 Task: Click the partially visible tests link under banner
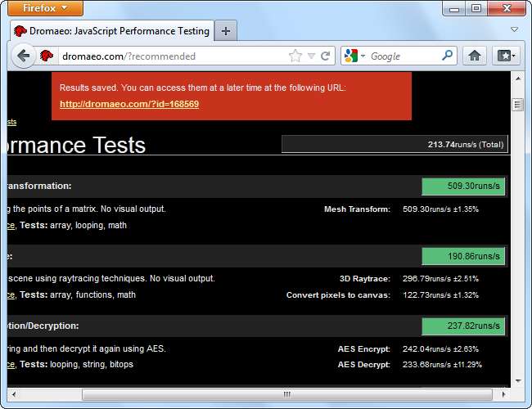11,122
